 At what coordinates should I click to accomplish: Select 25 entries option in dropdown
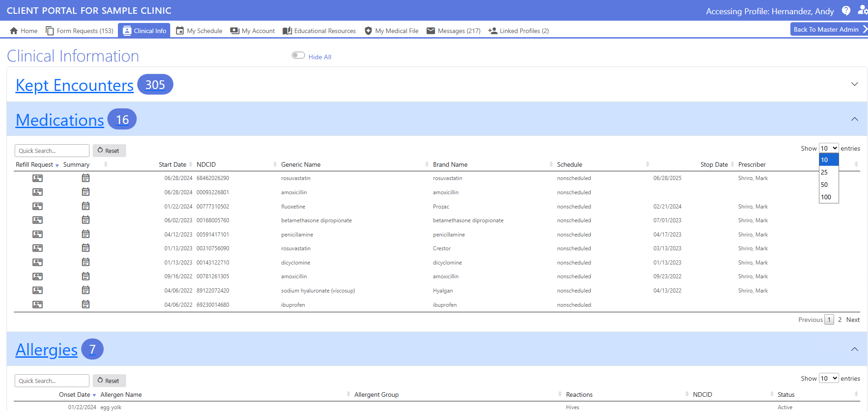[x=829, y=172]
